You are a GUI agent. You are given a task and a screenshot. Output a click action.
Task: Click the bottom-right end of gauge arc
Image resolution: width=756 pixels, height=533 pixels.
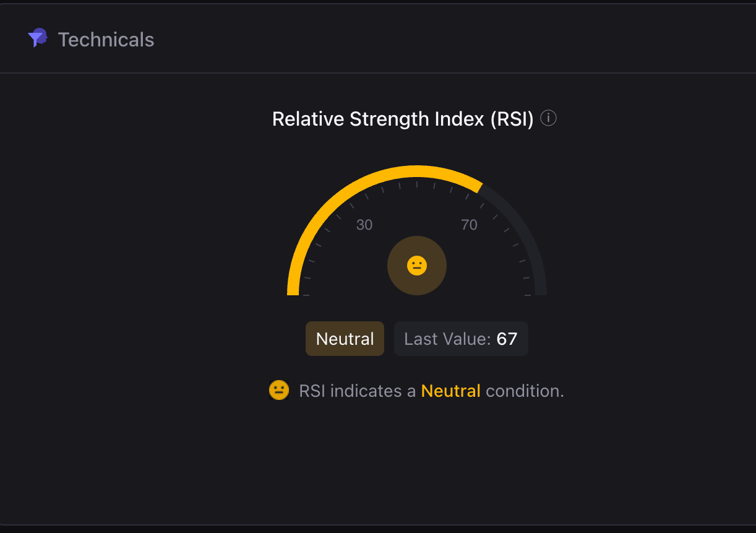point(541,291)
